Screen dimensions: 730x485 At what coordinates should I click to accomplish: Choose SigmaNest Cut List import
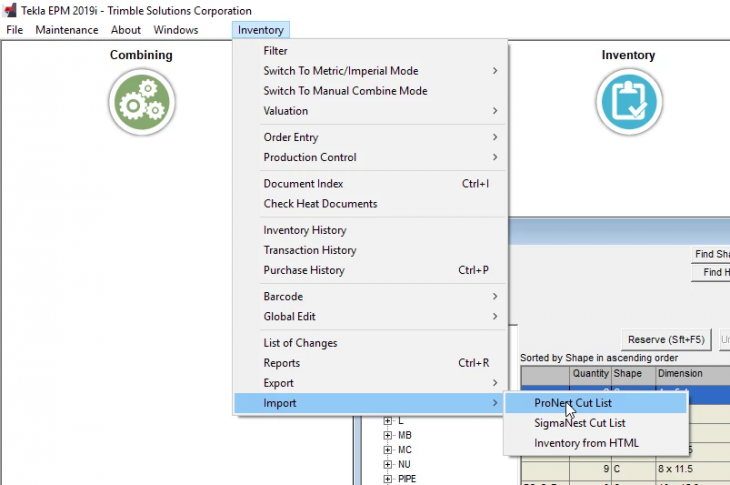point(596,423)
